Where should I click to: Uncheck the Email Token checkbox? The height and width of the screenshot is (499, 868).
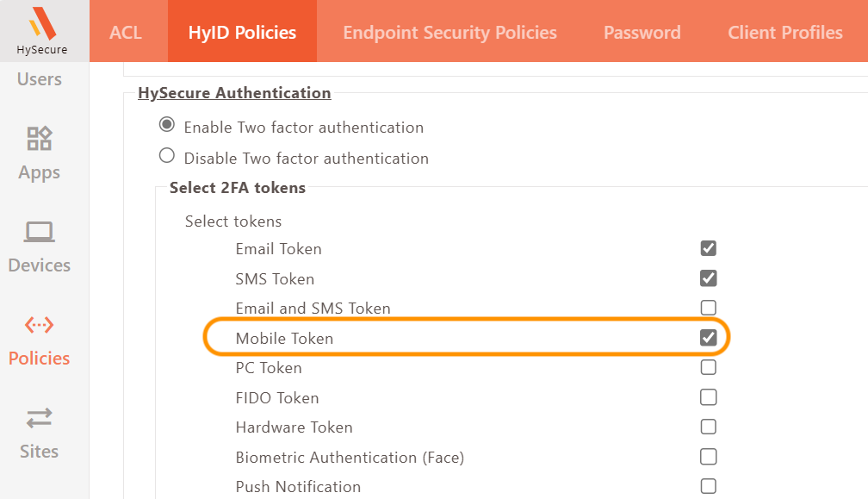709,248
